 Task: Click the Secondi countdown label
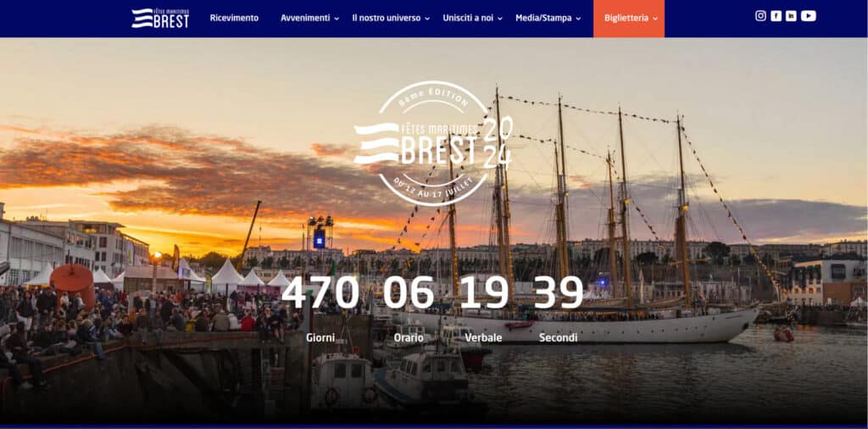(x=558, y=337)
